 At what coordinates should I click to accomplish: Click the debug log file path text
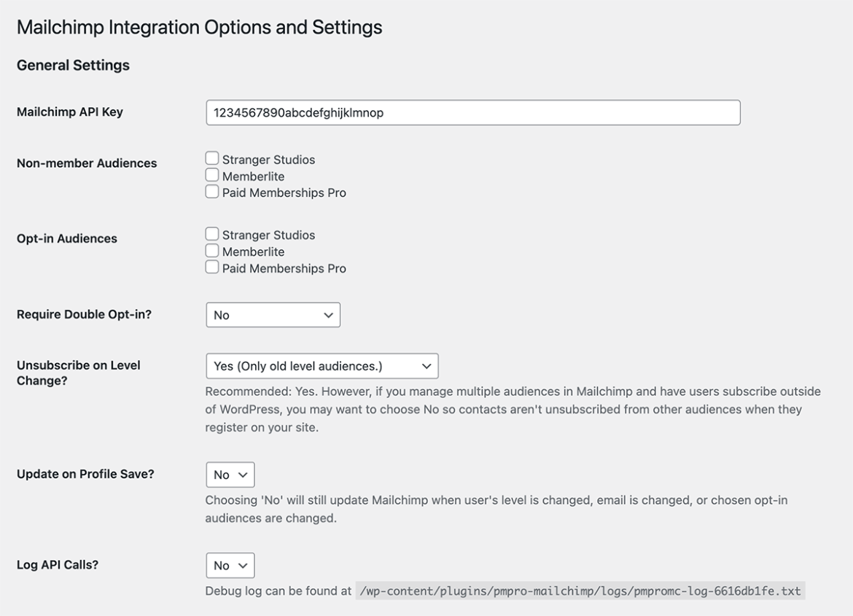click(580, 591)
